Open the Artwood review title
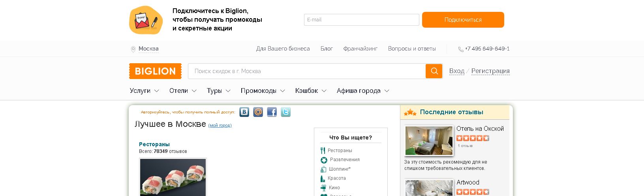The image size is (644, 196). coord(468,183)
